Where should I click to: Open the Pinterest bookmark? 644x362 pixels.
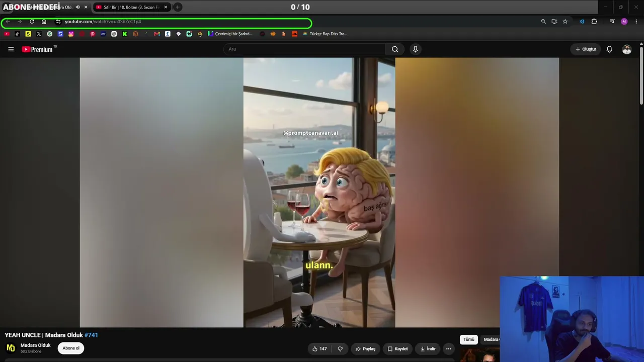tap(93, 34)
